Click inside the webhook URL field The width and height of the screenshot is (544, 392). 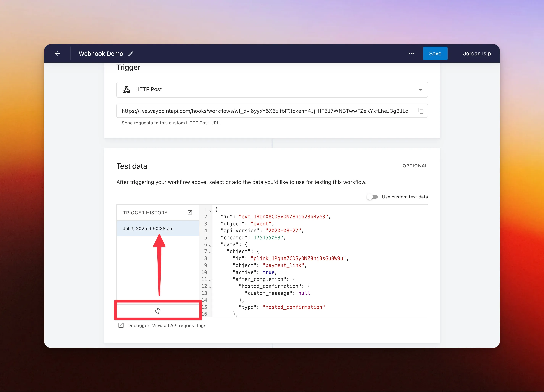(x=264, y=111)
